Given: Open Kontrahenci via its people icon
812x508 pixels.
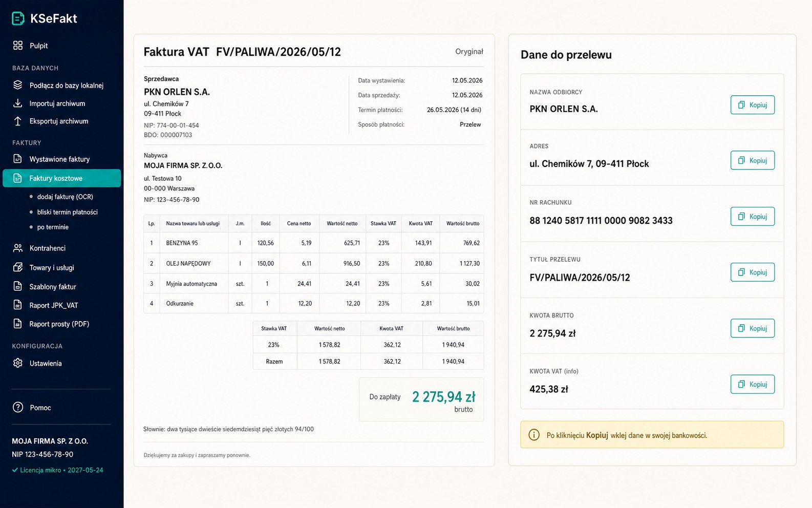Looking at the screenshot, I should [x=18, y=248].
